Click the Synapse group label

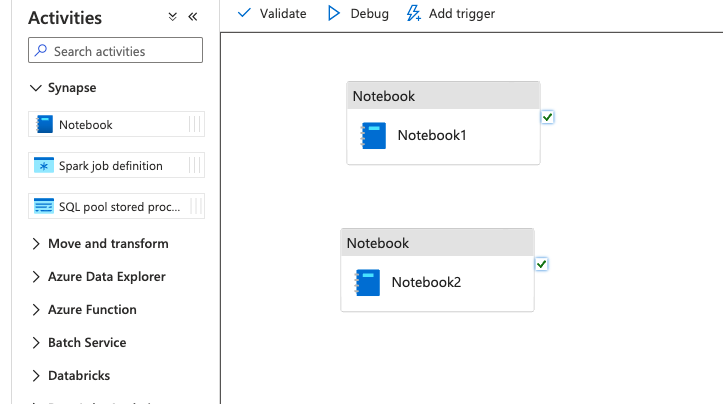pos(72,88)
